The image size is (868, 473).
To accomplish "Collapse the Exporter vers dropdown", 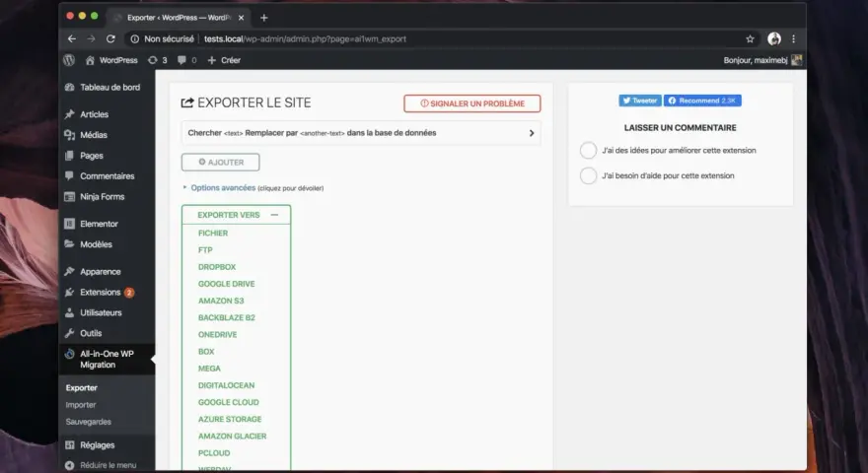I will [x=236, y=215].
